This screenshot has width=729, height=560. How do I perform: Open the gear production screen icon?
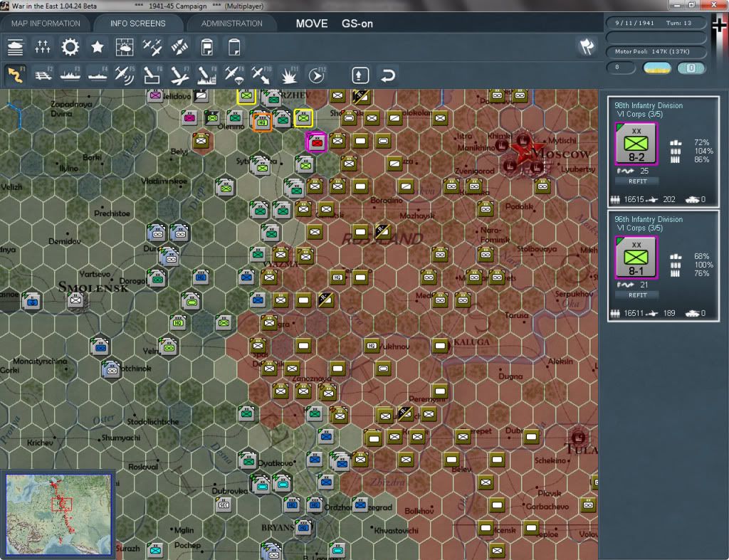point(70,47)
